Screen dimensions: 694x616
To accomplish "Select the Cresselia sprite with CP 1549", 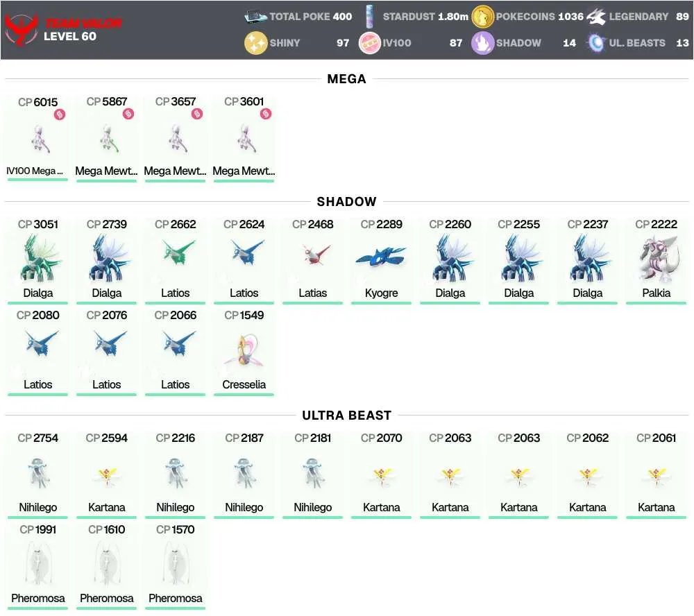I will 244,350.
